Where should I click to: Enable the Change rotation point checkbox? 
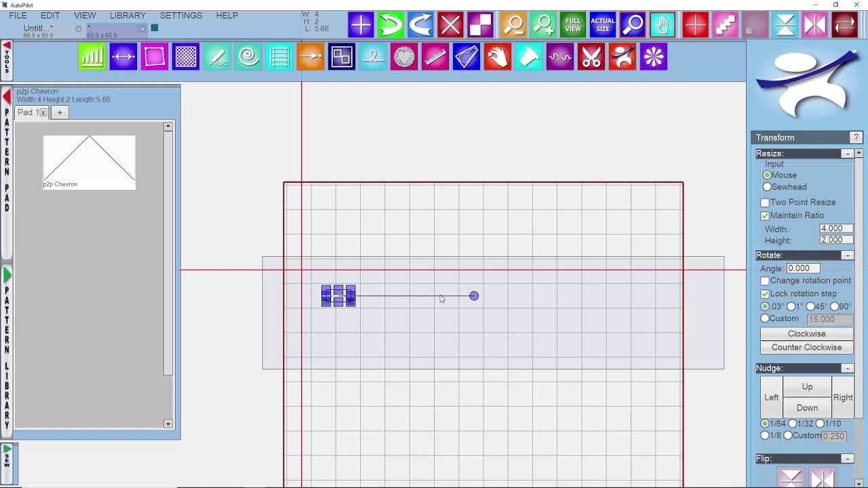pyautogui.click(x=765, y=281)
